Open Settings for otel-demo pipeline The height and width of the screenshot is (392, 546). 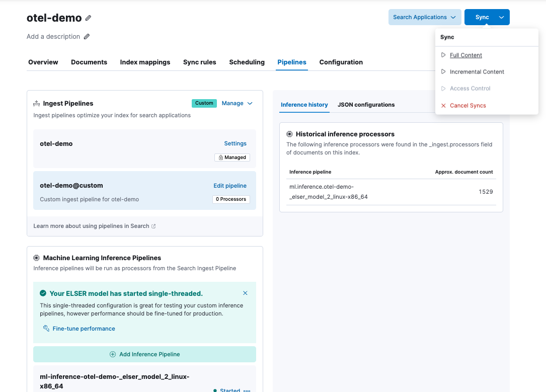(235, 143)
